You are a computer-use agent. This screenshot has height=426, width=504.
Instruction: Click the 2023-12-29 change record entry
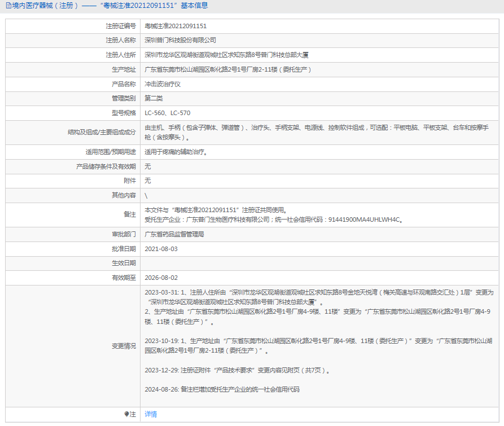click(238, 370)
